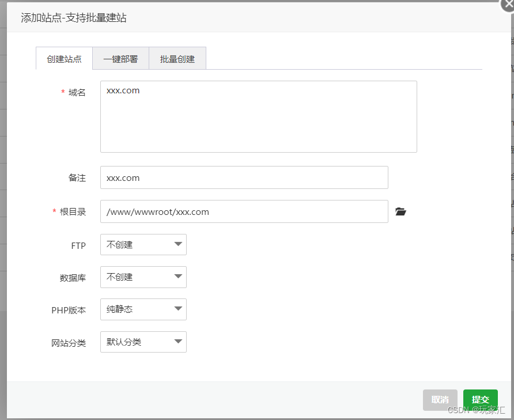Screen dimensions: 514x420
Task: Click the gray 取消 button
Action: click(x=440, y=400)
